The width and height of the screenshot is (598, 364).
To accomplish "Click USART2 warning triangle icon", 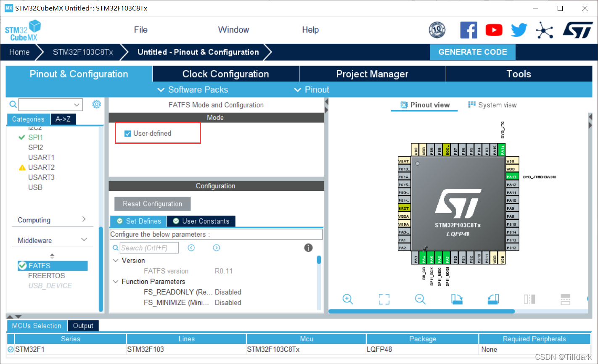I will coord(22,167).
